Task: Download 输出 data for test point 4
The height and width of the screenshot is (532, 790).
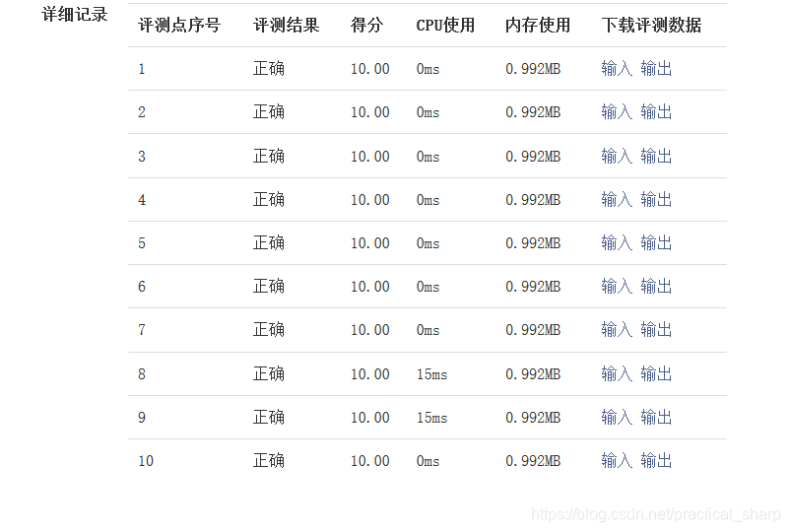Action: [x=656, y=199]
